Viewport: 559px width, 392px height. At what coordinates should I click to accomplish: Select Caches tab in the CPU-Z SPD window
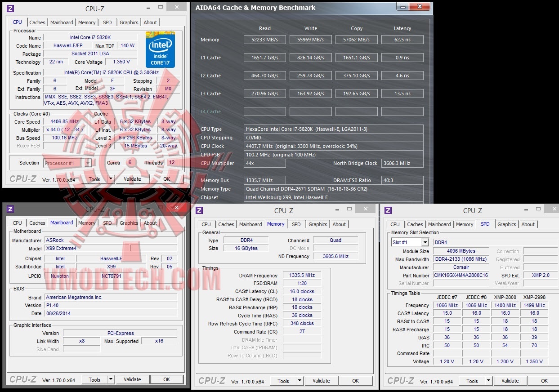tap(415, 224)
